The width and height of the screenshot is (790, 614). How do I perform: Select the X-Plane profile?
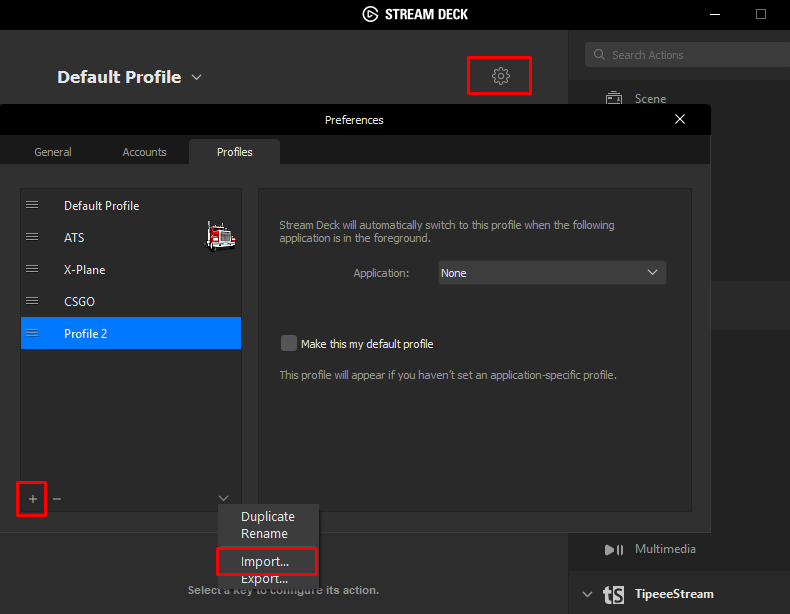point(85,270)
